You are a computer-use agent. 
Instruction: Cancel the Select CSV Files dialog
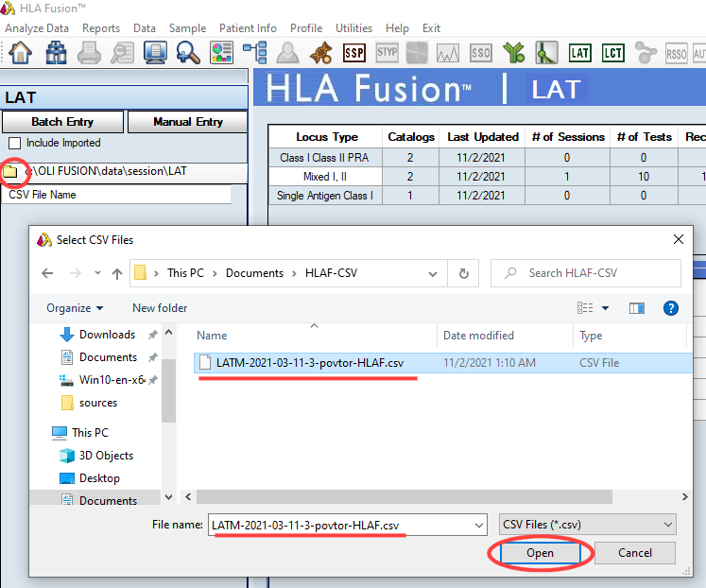pyautogui.click(x=635, y=553)
